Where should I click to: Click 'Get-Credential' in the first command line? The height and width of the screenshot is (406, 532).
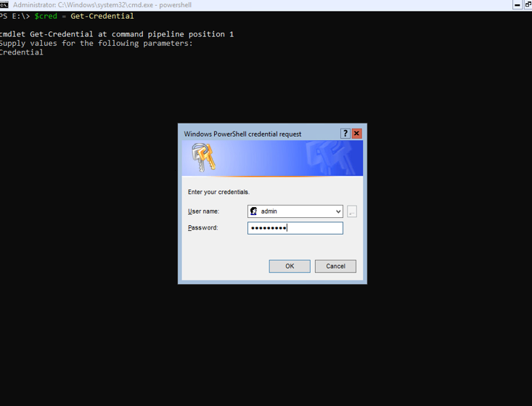(102, 16)
